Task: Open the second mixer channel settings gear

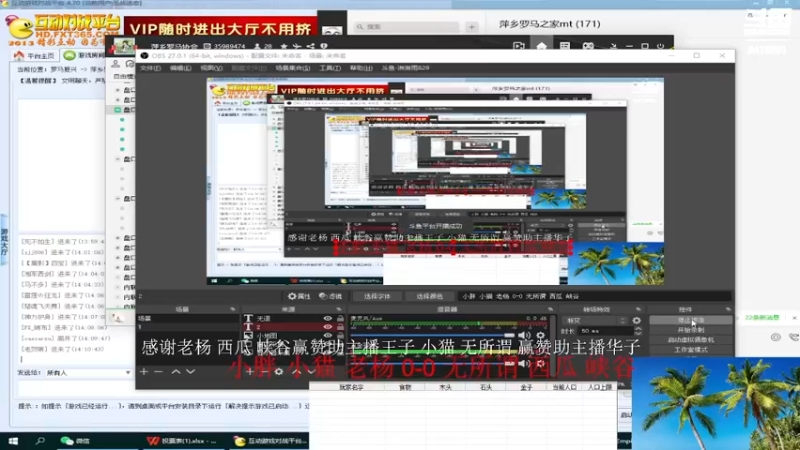Action: click(x=540, y=363)
